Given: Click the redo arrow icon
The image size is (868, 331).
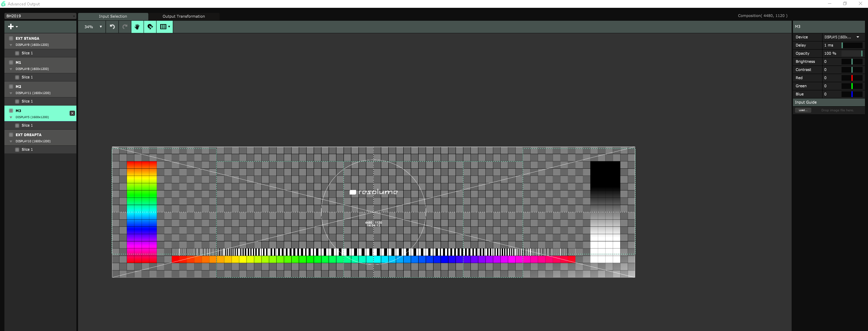Looking at the screenshot, I should 125,27.
